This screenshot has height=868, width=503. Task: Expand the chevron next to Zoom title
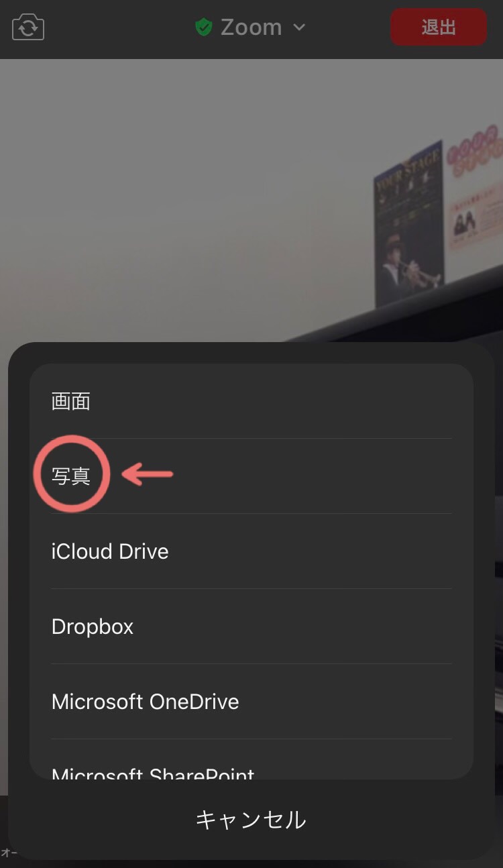pos(299,28)
